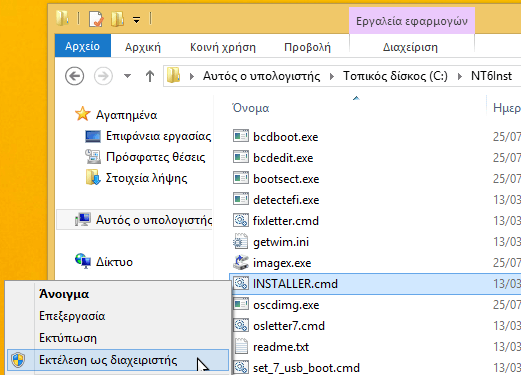
Task: Select the getwim.ini file
Action: [x=281, y=242]
